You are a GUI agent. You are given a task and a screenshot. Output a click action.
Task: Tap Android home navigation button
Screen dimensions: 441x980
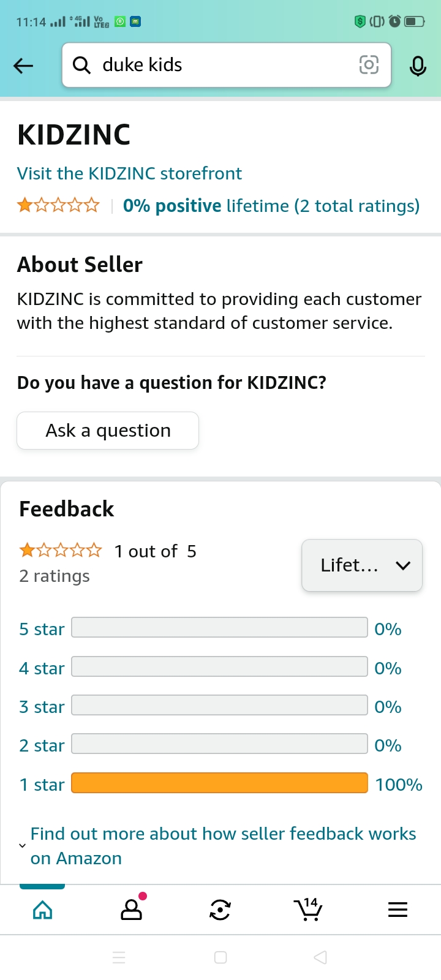click(221, 957)
